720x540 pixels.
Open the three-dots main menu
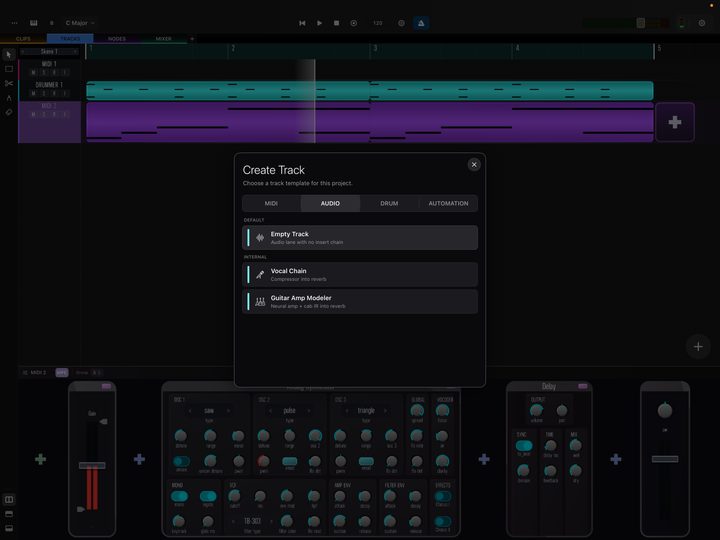pos(14,23)
